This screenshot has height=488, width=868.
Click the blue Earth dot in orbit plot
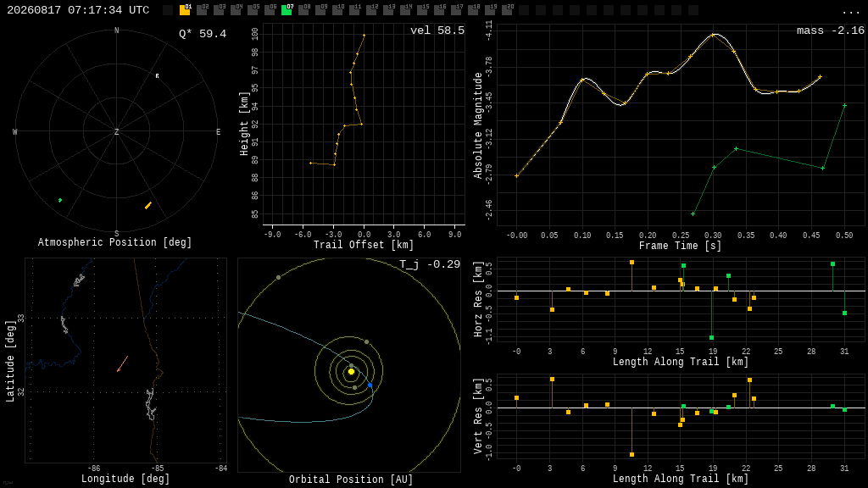pyautogui.click(x=370, y=385)
